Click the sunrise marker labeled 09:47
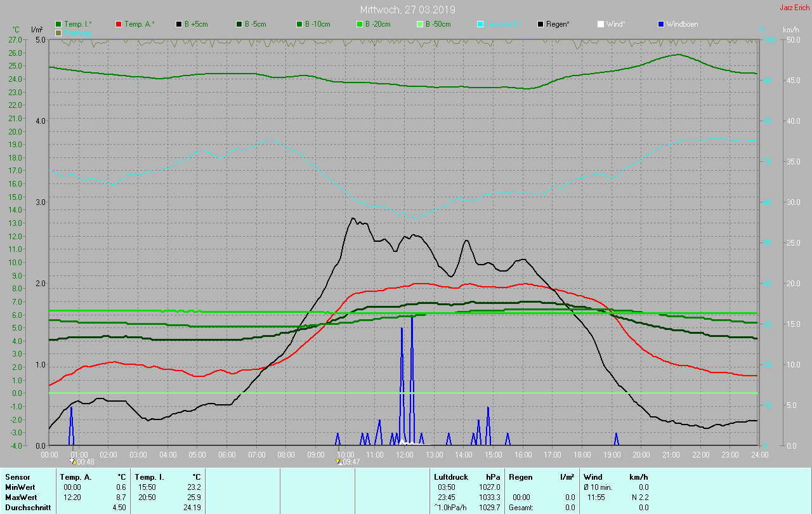 click(339, 461)
